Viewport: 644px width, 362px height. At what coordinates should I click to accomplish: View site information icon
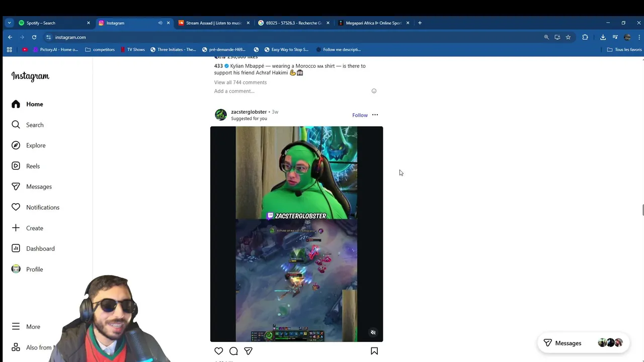point(48,37)
